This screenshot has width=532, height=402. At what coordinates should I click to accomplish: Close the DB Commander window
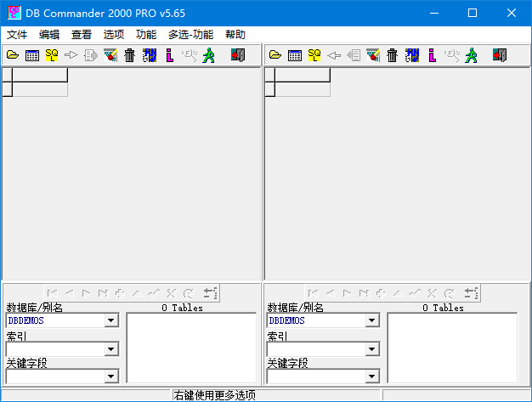click(x=512, y=13)
